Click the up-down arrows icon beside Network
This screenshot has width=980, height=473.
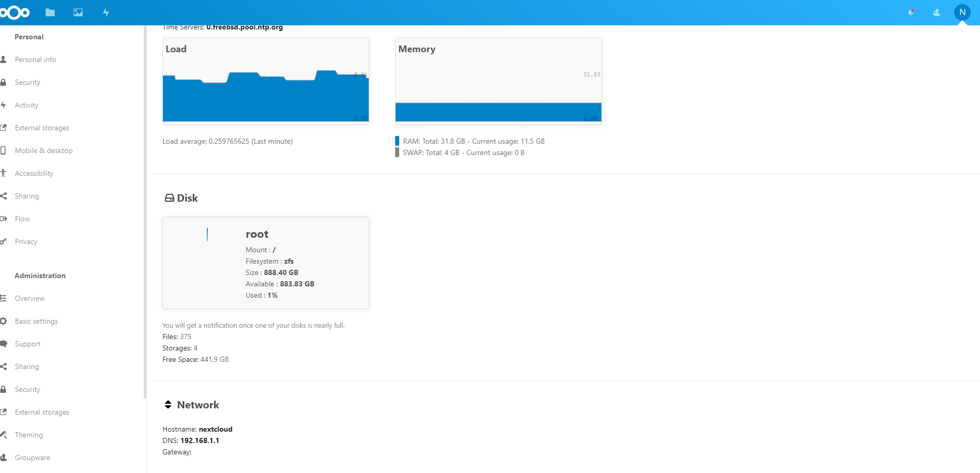[168, 404]
